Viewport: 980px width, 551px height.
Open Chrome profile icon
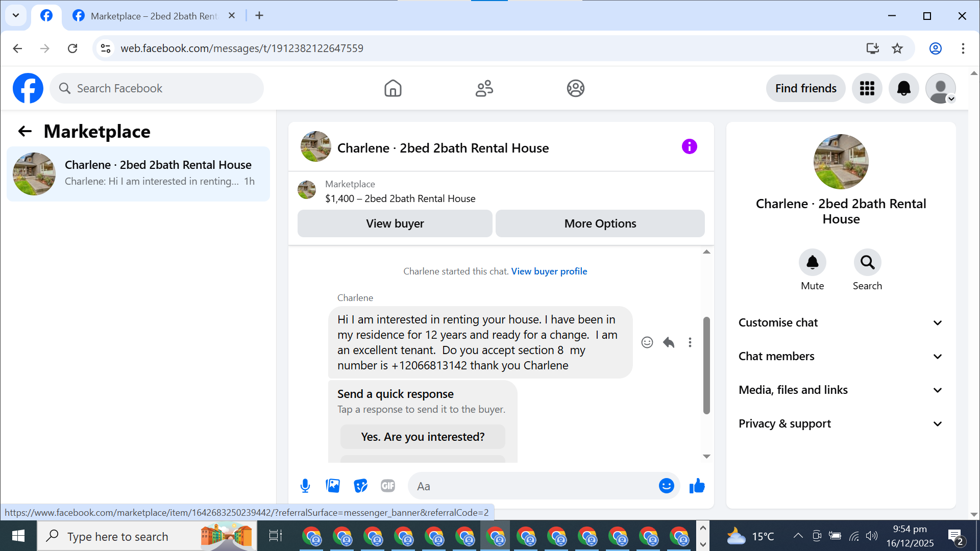[935, 48]
